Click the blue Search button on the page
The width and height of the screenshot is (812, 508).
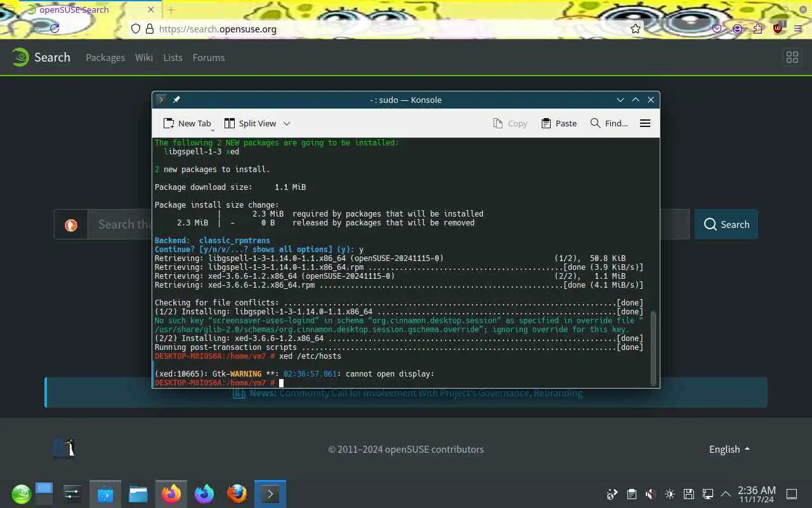click(726, 224)
